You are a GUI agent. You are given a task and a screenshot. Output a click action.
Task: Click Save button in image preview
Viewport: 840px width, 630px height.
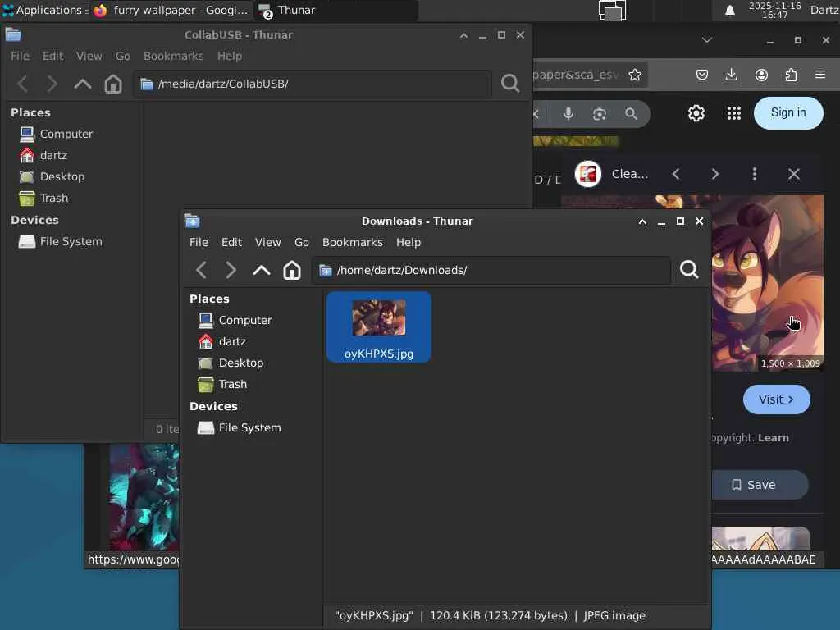click(x=760, y=485)
